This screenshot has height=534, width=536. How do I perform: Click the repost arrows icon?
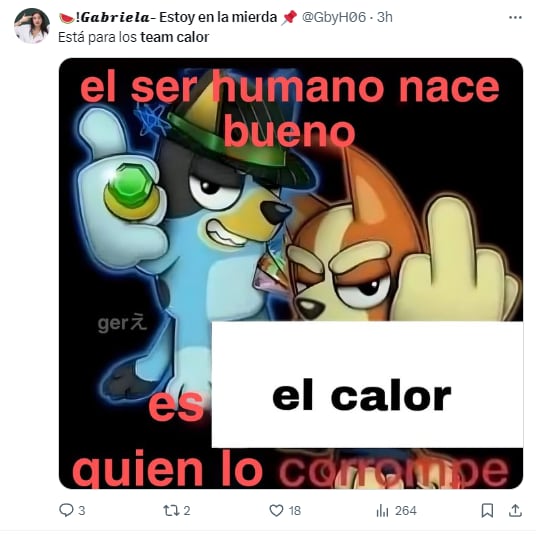(171, 510)
